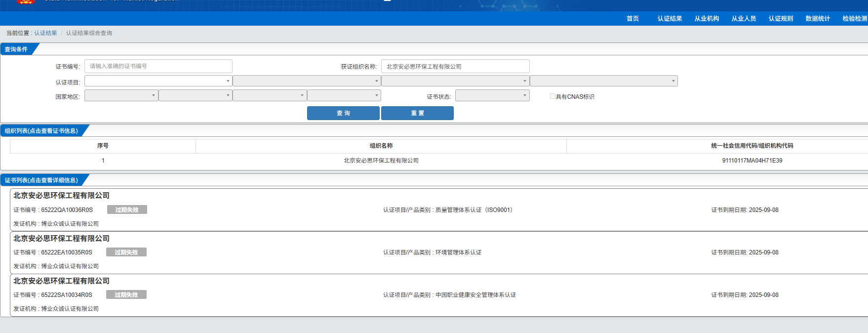
Task: Select 从业机构 in the top menu
Action: click(x=707, y=19)
